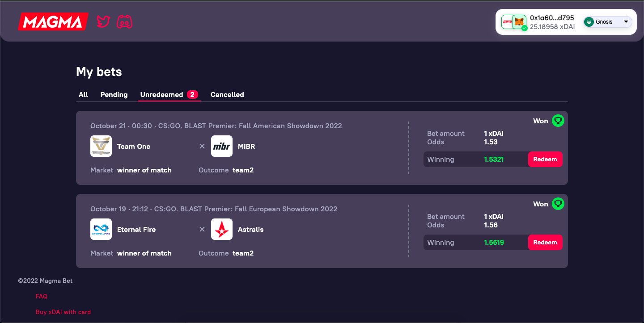Open the Discord icon link
Image resolution: width=644 pixels, height=323 pixels.
[124, 21]
